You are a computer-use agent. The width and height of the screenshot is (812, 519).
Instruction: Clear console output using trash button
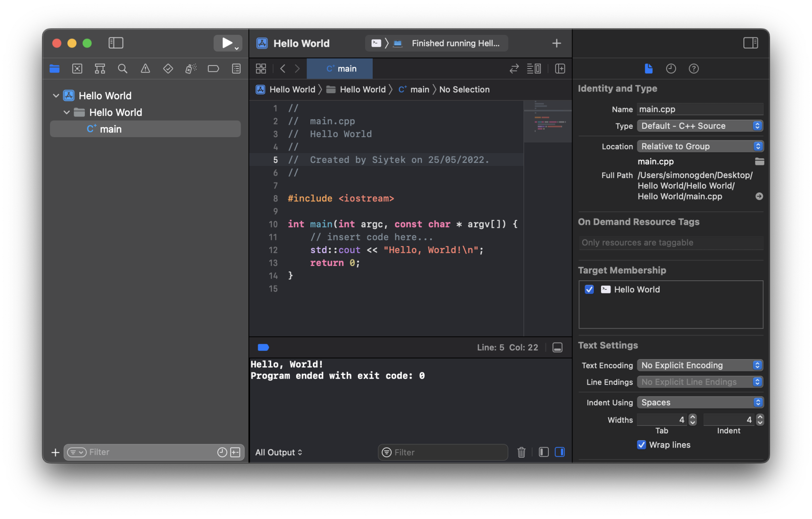point(521,452)
